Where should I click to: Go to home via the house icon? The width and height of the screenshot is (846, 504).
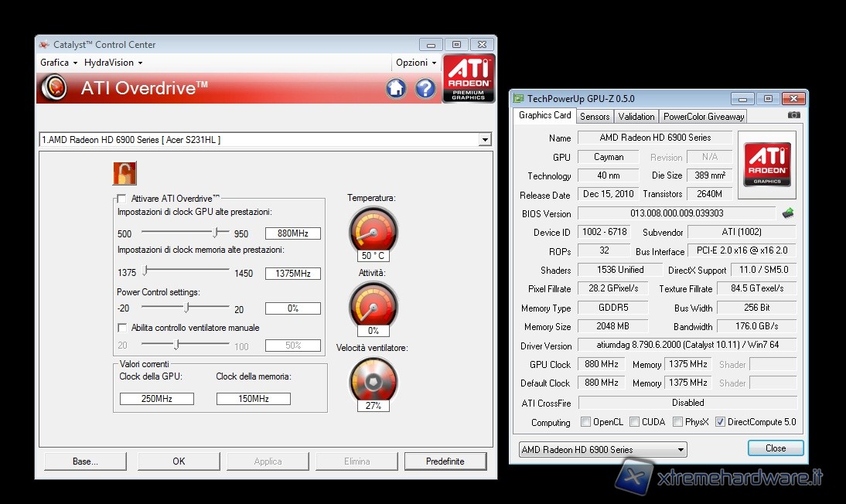click(396, 88)
